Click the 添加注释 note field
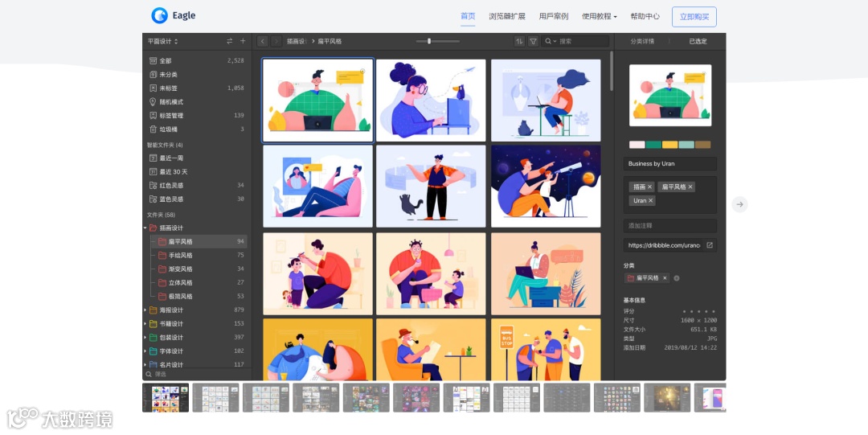 click(669, 225)
